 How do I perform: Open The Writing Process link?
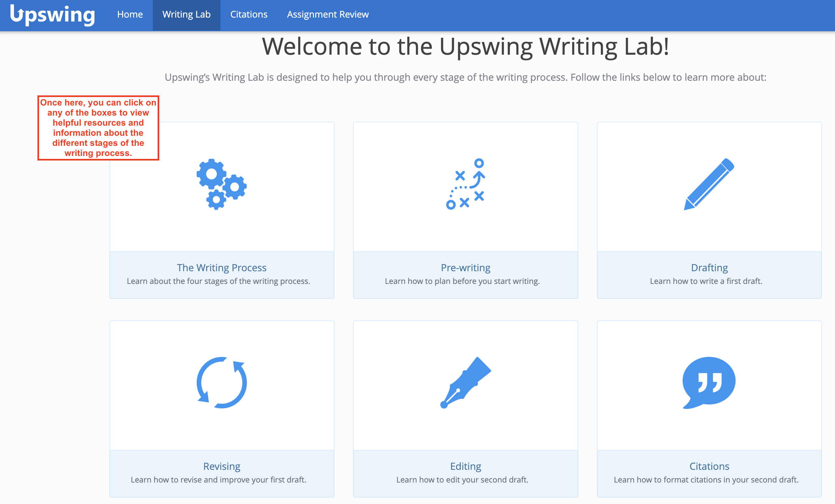[x=222, y=268]
